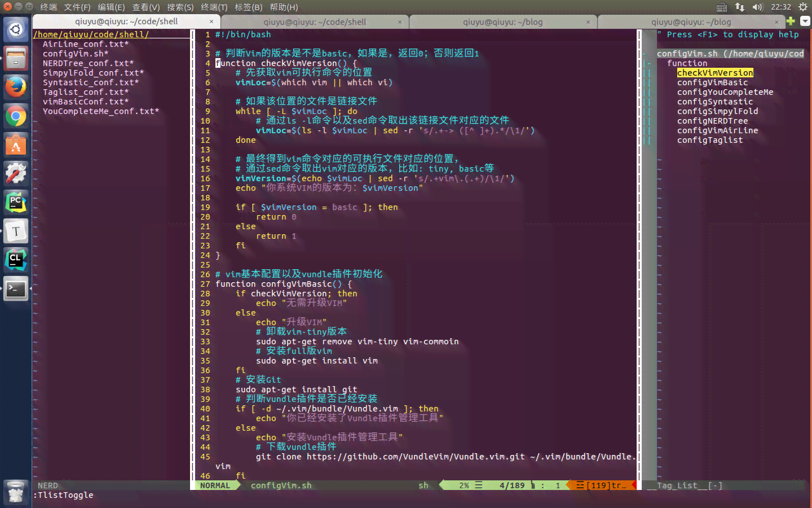Open the 标签(B) tabs menu
This screenshot has height=508, width=812.
(249, 7)
